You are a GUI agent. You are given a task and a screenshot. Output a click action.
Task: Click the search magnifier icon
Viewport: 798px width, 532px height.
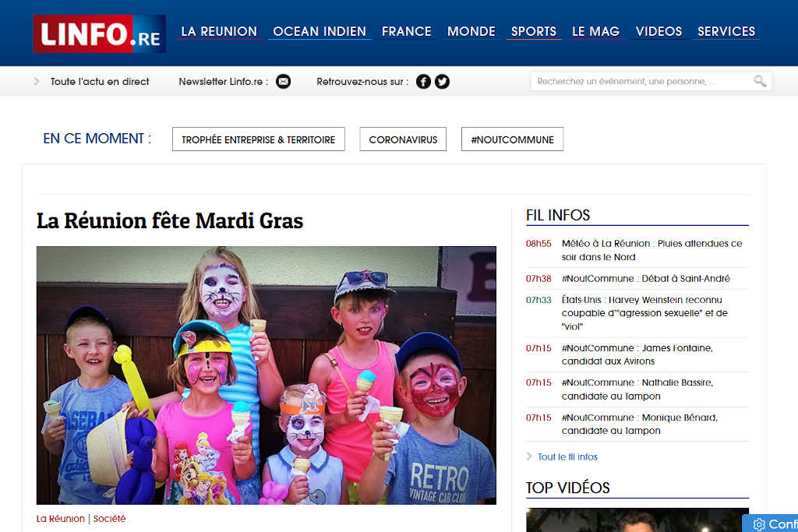(x=760, y=81)
